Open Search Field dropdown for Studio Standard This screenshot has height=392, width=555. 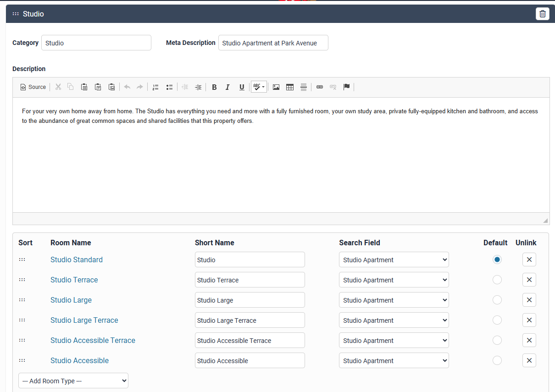coord(394,259)
